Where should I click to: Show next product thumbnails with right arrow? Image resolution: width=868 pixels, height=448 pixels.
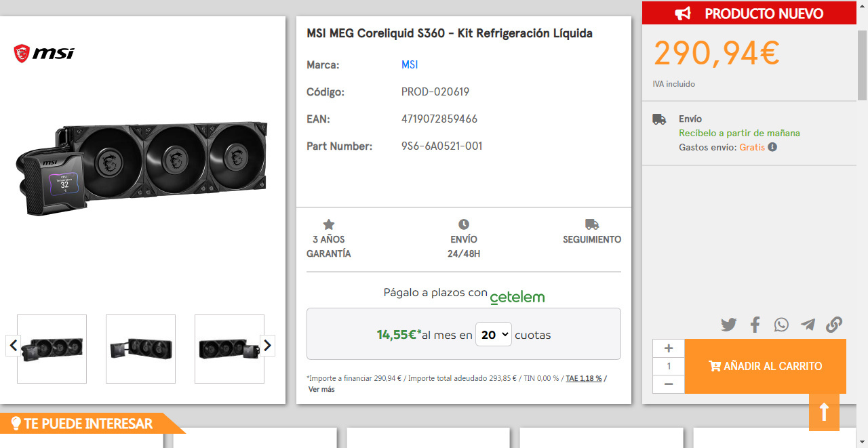click(268, 346)
